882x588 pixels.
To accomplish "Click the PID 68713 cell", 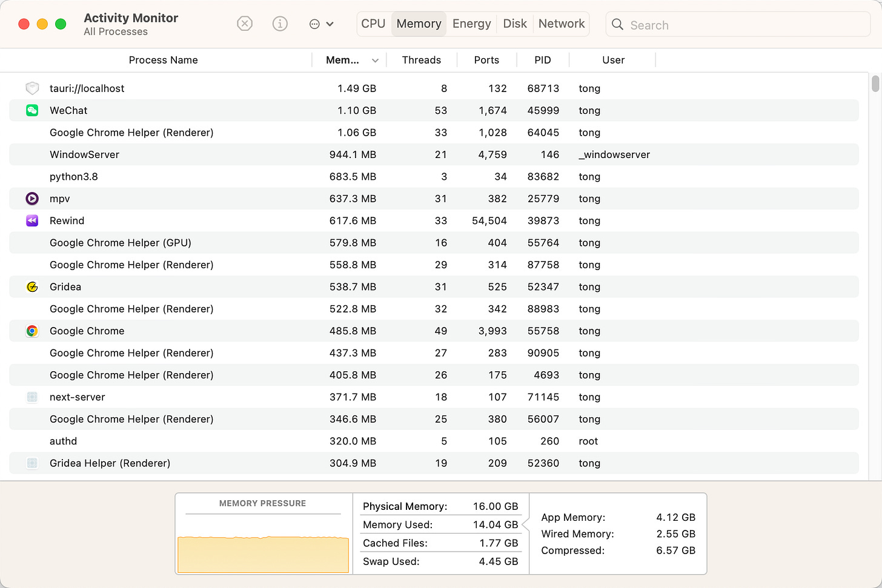I will pyautogui.click(x=543, y=88).
